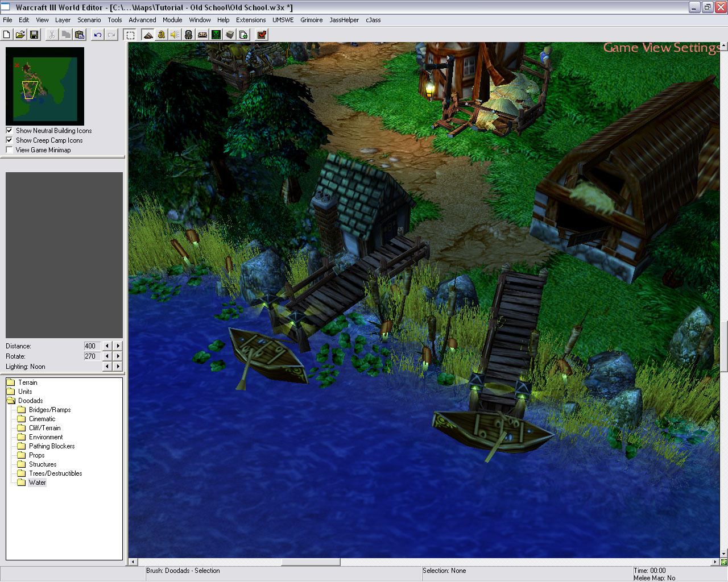Undo the last action via toolbar
This screenshot has height=582, width=728.
[98, 35]
